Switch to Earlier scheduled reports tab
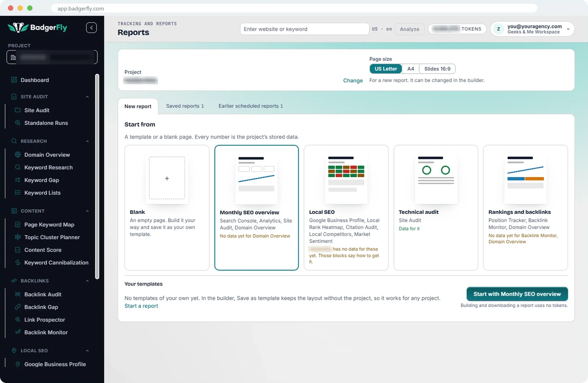The width and height of the screenshot is (588, 383). pos(251,106)
